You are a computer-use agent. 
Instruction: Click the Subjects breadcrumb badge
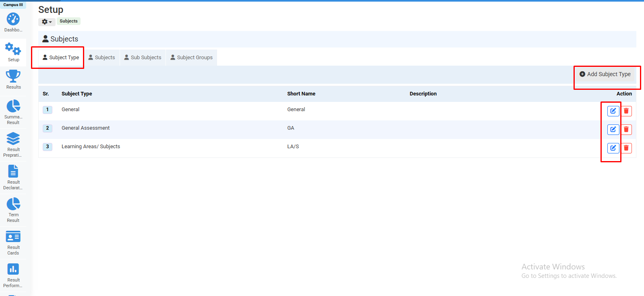click(x=69, y=21)
